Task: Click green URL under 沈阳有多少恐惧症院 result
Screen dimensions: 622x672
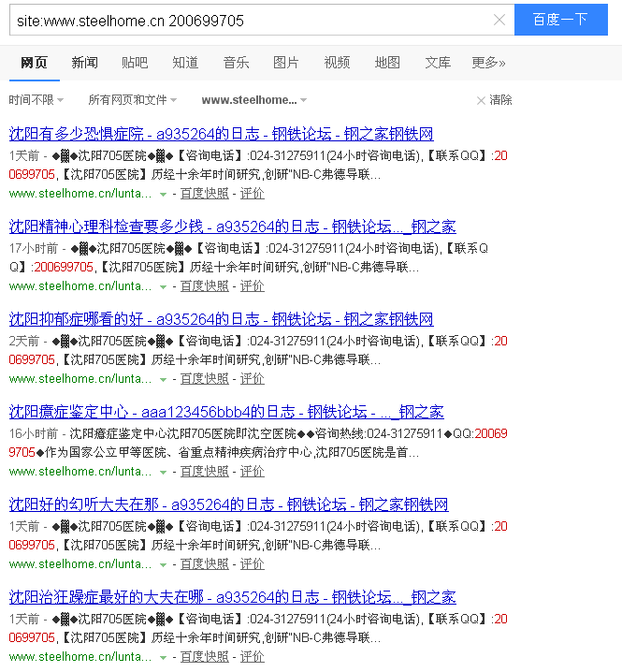Action: pos(80,194)
